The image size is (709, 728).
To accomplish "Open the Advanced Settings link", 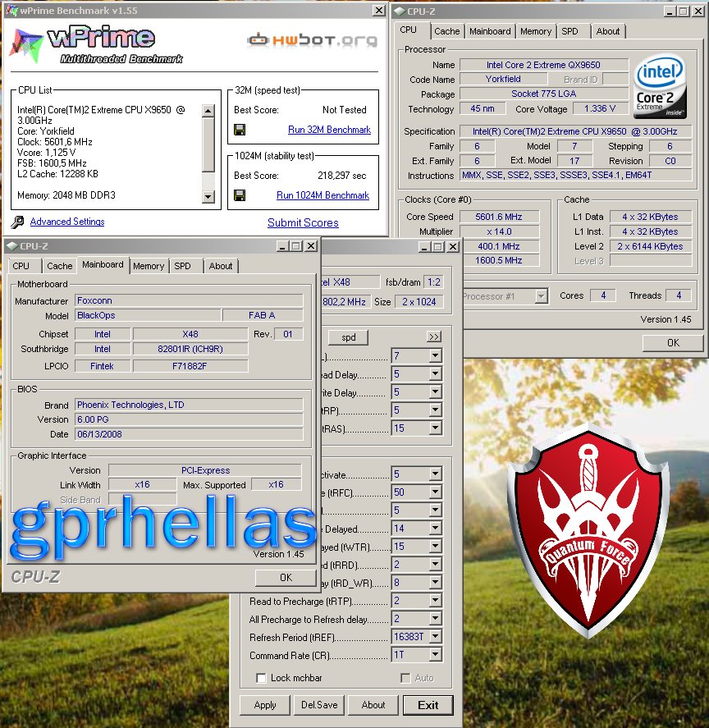I will point(67,222).
